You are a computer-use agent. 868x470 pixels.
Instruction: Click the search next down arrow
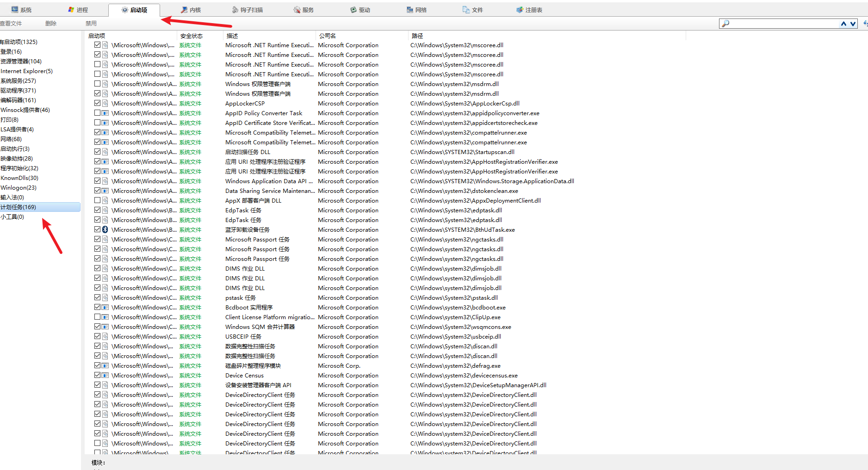[x=853, y=24]
